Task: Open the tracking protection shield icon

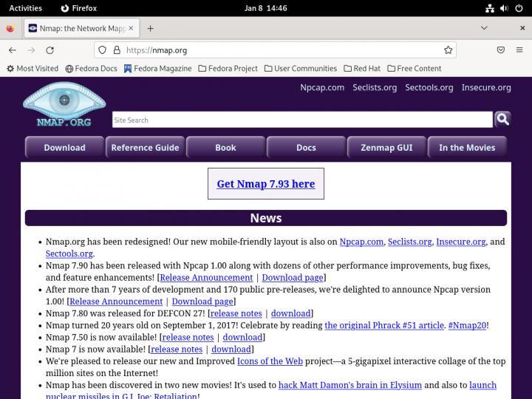Action: 102,50
